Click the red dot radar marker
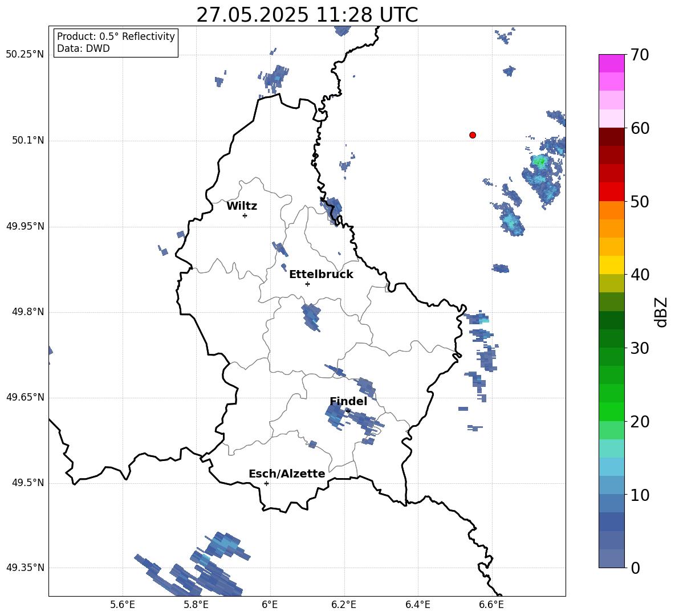675x616 pixels. [472, 135]
